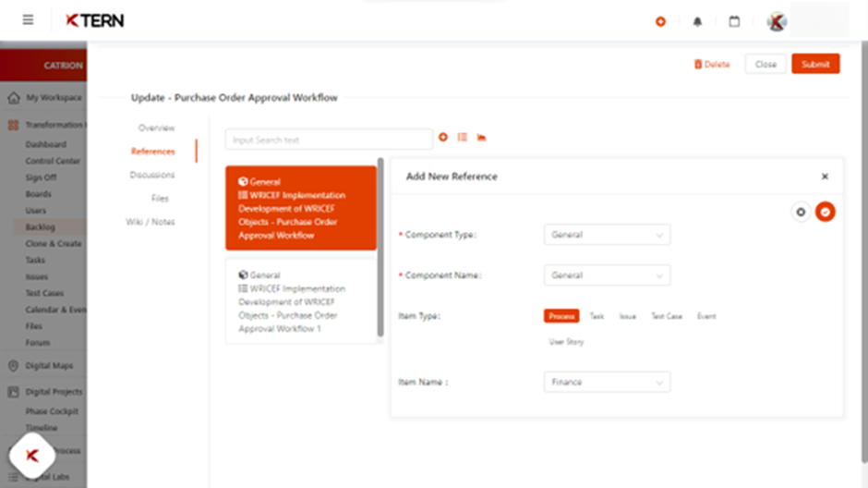Select Issue item type

(x=627, y=316)
